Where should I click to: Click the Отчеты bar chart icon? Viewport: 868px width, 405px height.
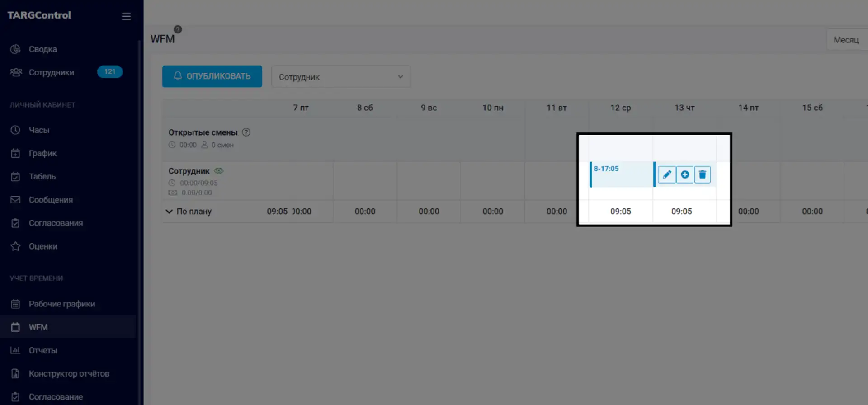pos(15,350)
